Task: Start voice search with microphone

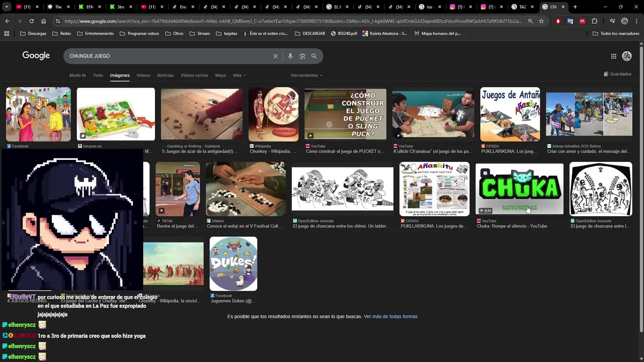Action: click(290, 56)
